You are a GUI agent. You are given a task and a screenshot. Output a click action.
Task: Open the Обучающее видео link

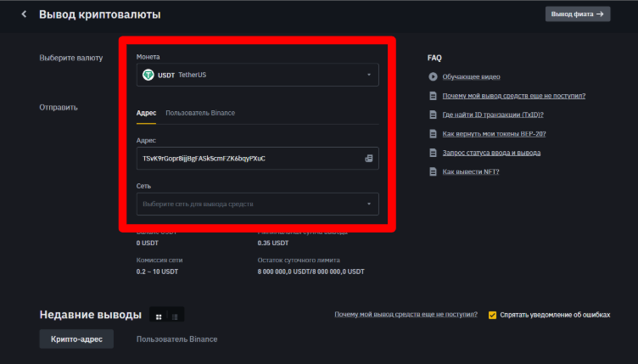click(x=471, y=77)
